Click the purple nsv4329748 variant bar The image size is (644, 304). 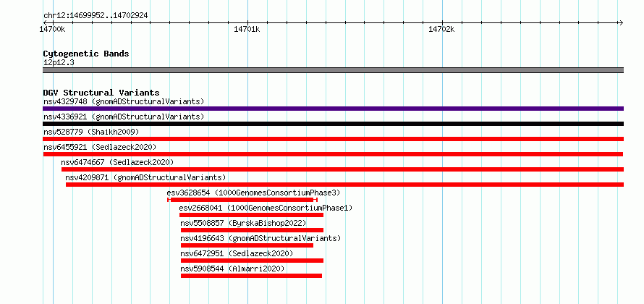pos(333,109)
